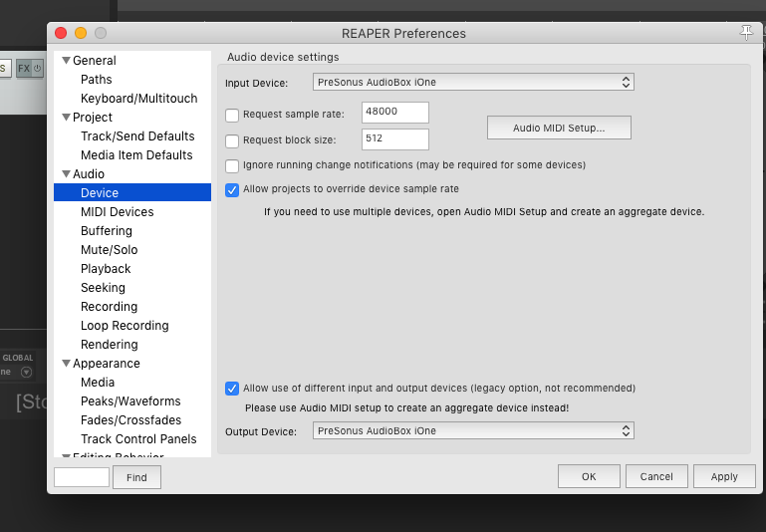Click the Audio MIDI Setup button
Viewport: 766px width, 532px height.
559,128
